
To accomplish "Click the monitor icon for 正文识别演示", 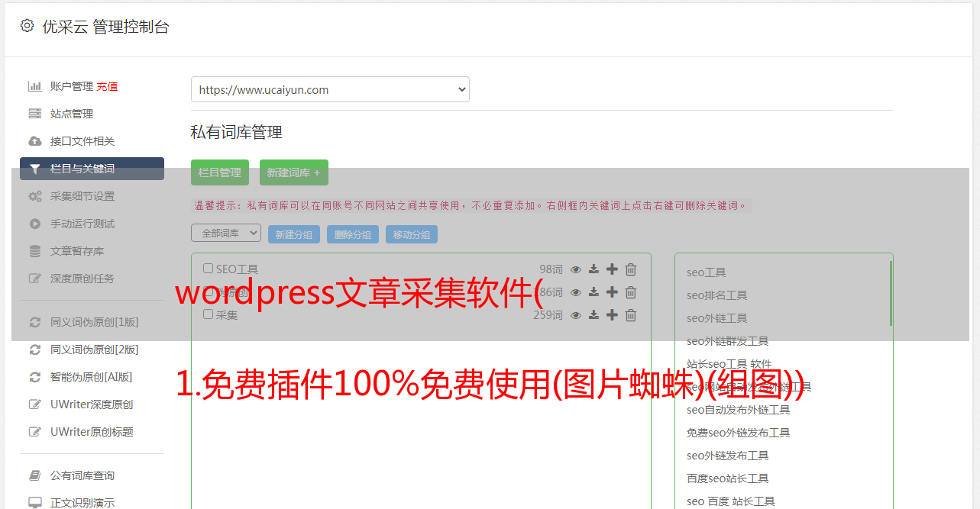I will pyautogui.click(x=34, y=503).
